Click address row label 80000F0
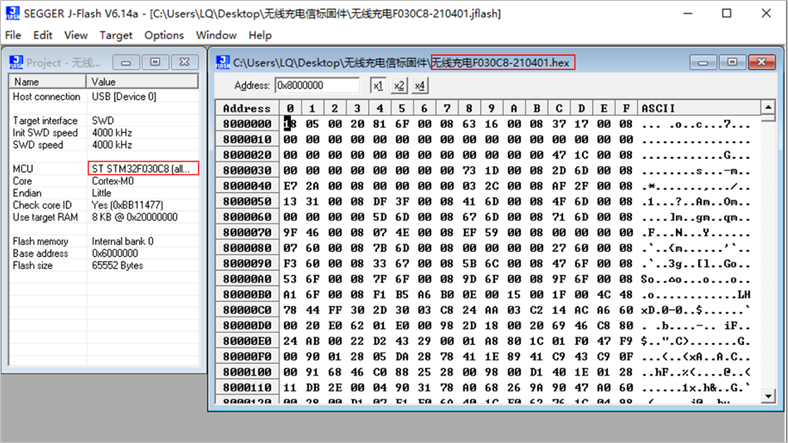 click(247, 357)
